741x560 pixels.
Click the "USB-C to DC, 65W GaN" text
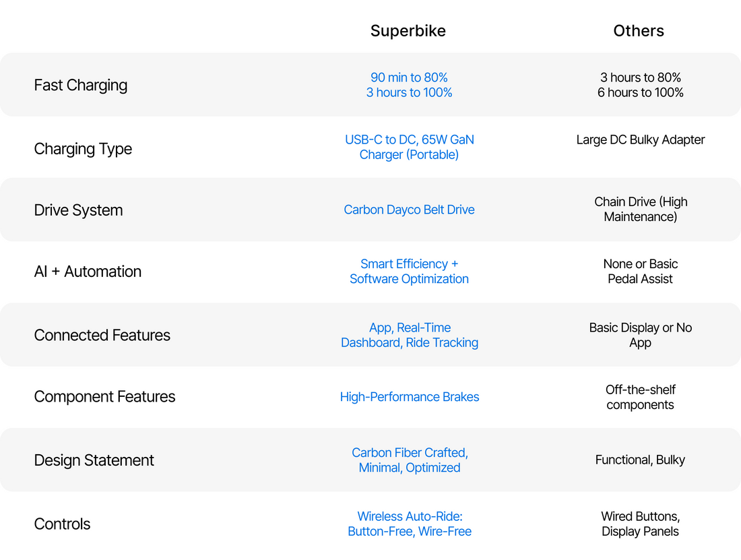(x=409, y=140)
